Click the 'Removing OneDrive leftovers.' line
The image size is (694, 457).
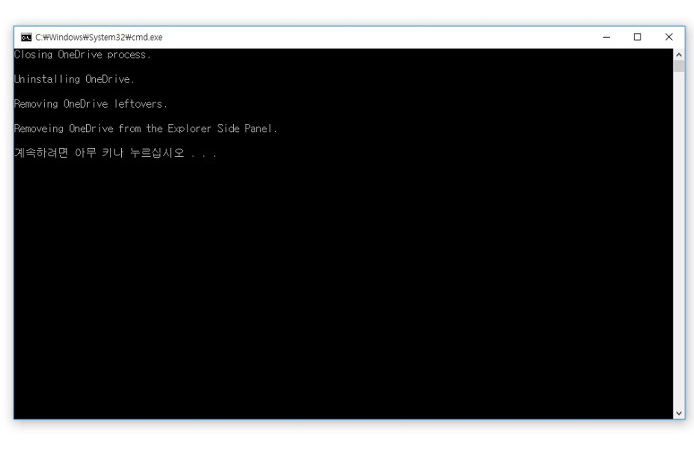click(x=90, y=104)
